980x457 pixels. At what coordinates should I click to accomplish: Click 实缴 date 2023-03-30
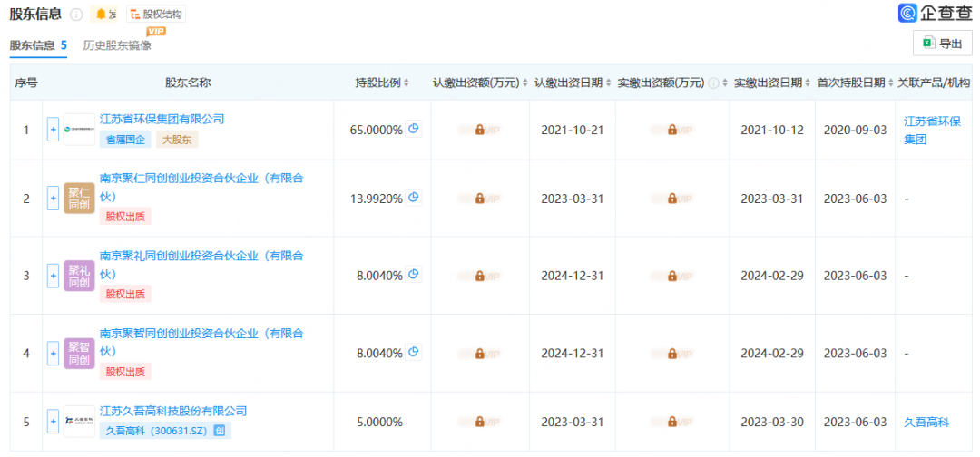pos(772,422)
